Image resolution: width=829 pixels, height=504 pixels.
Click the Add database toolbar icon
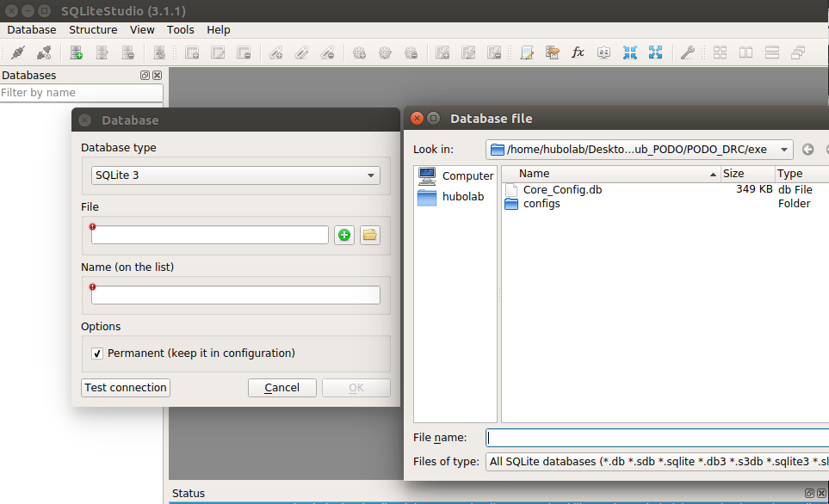tap(76, 52)
